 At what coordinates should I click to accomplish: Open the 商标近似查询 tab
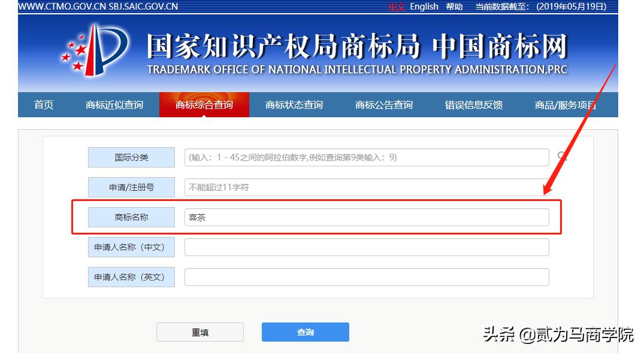tap(114, 104)
